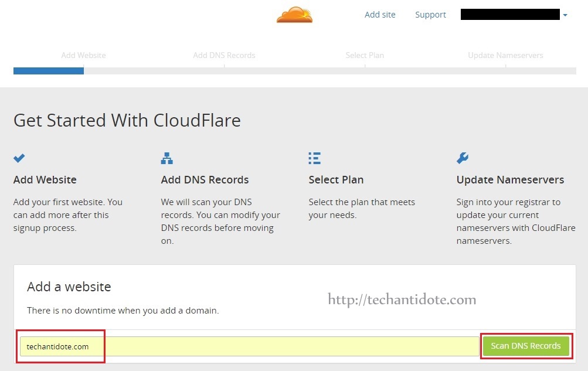The width and height of the screenshot is (588, 371).
Task: Open the Add site link
Action: click(380, 15)
